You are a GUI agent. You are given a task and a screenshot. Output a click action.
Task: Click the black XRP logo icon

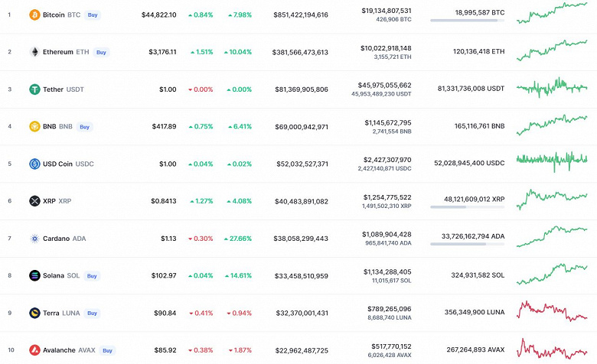(x=34, y=201)
